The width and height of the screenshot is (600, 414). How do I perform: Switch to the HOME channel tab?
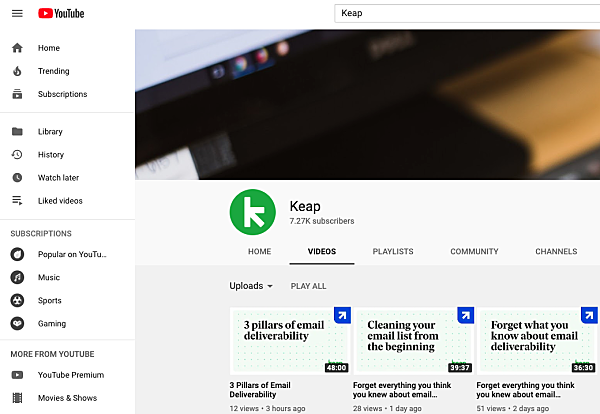tap(259, 251)
